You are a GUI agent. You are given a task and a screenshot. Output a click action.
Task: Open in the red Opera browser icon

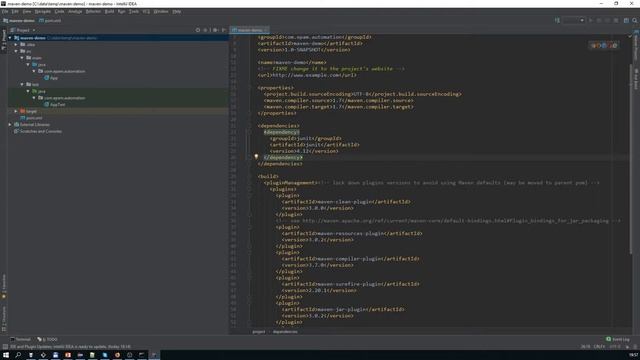610,46
